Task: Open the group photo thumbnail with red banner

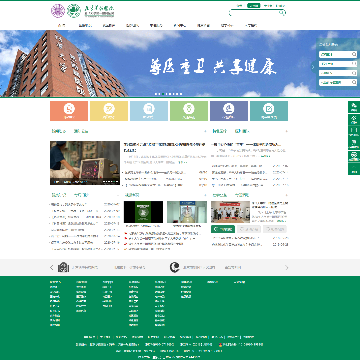Action: click(230, 212)
